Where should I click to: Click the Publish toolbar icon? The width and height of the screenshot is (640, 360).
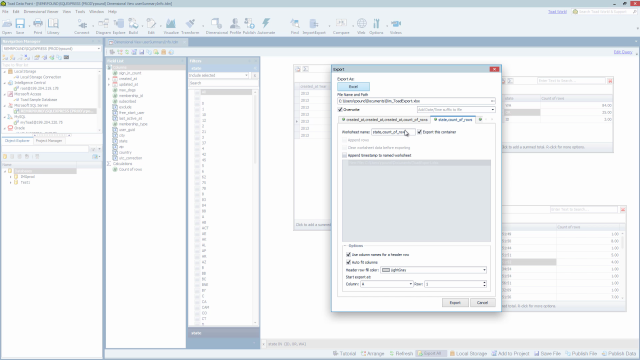pyautogui.click(x=249, y=26)
